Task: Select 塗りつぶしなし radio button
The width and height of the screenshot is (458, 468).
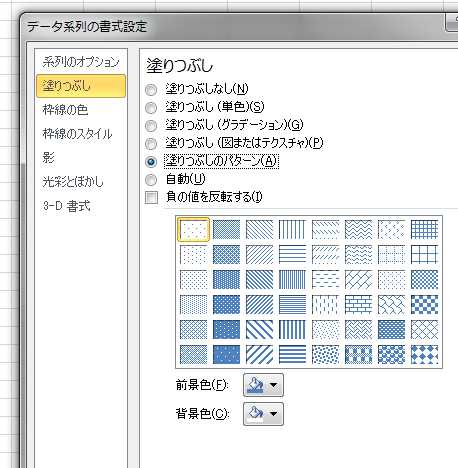Action: tap(151, 89)
